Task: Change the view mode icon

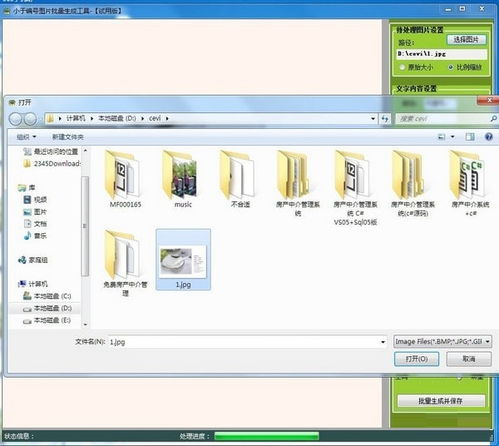Action: click(x=442, y=137)
